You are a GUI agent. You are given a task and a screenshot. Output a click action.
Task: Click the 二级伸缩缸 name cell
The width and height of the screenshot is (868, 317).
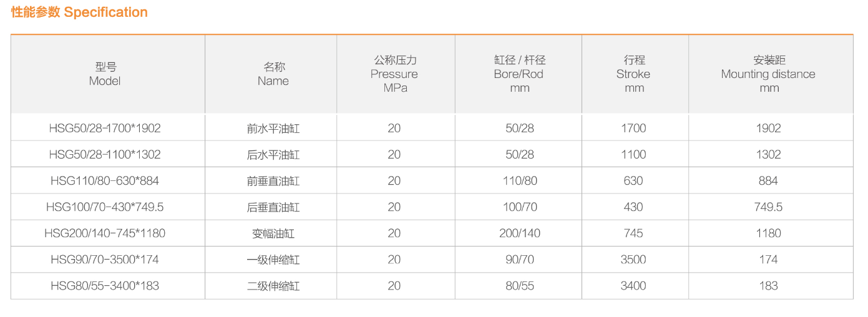[273, 286]
